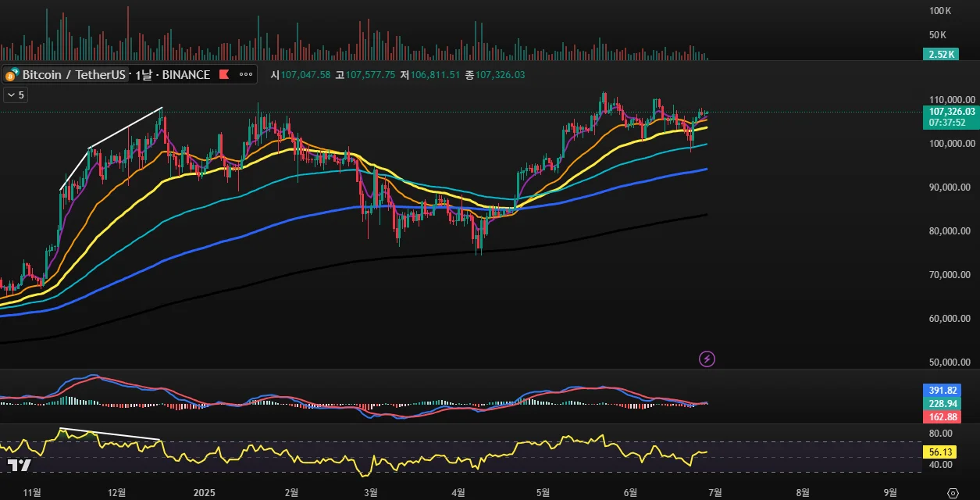Click the Bitcoin coin icon beside symbol name
980x500 pixels.
(x=11, y=76)
